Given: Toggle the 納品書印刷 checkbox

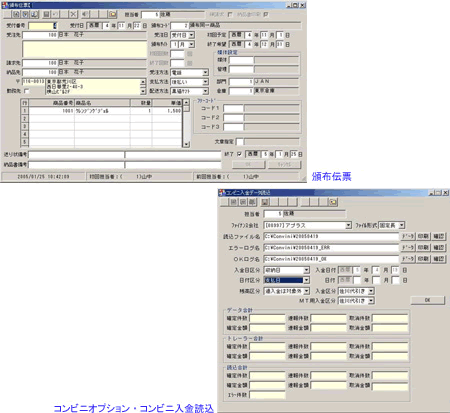Looking at the screenshot, I should point(266,14).
